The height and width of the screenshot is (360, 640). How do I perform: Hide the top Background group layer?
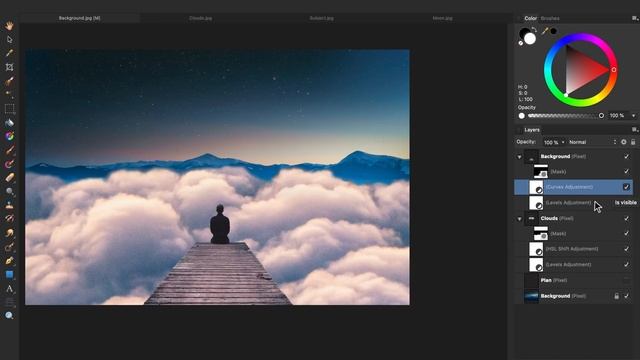tap(626, 156)
